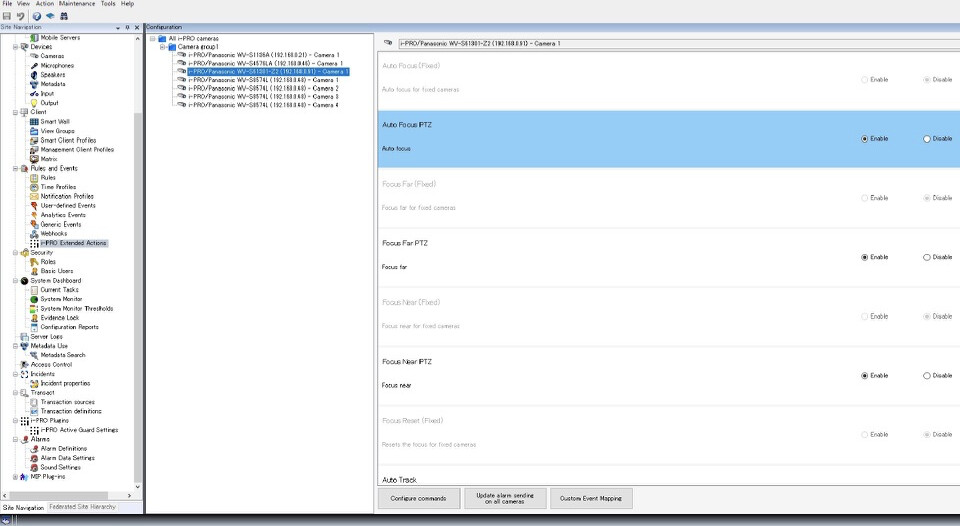
Task: Disable Focus Far PTZ
Action: 927,257
